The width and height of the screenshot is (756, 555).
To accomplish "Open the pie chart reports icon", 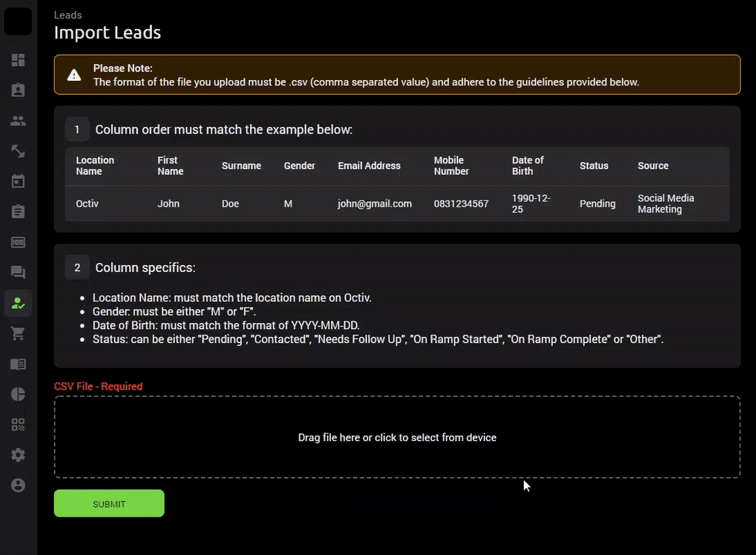I will (18, 394).
